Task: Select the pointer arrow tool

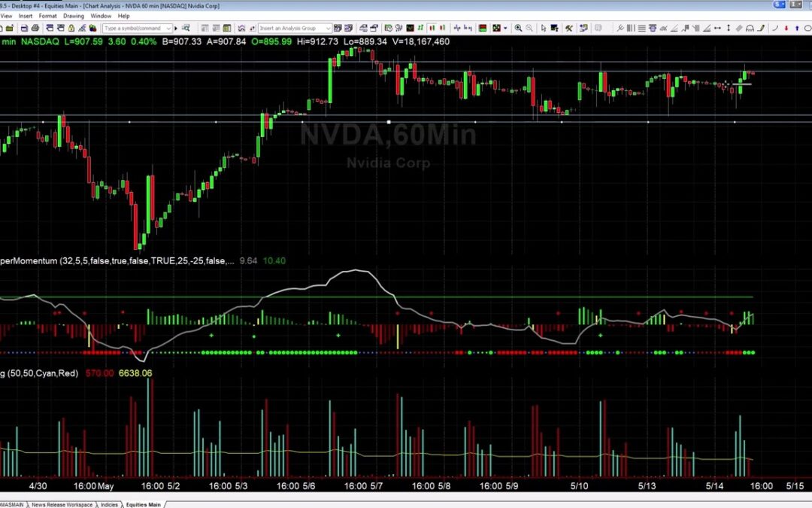Action: 544,29
